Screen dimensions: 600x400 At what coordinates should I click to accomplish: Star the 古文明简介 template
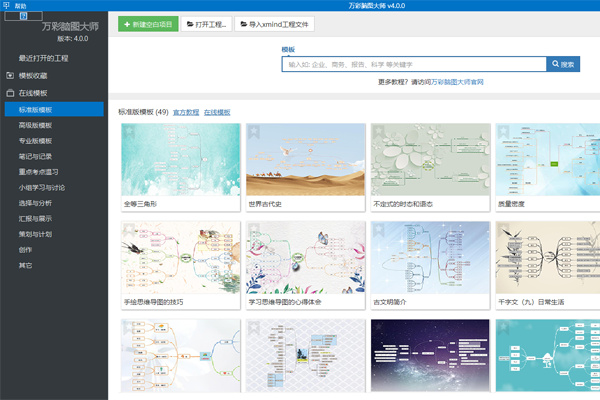[x=378, y=229]
